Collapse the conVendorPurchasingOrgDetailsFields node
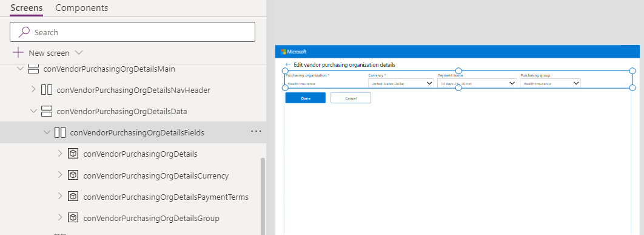The image size is (644, 235). point(47,132)
